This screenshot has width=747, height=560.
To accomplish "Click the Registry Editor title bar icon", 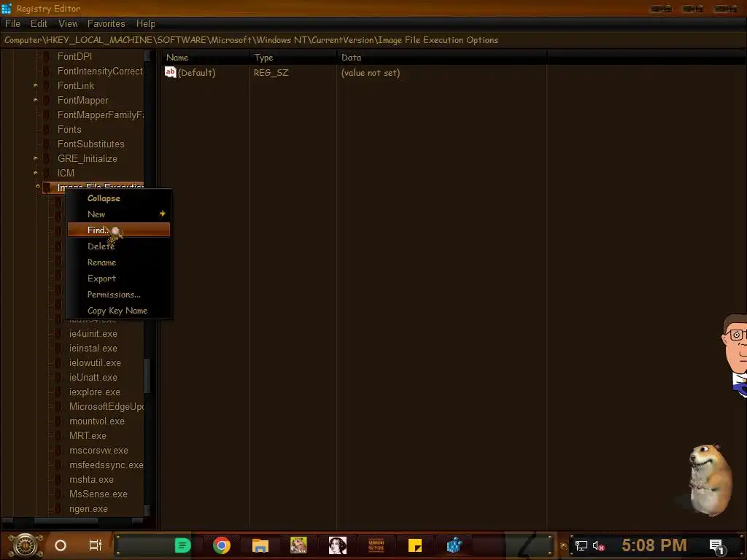I will pyautogui.click(x=6, y=8).
